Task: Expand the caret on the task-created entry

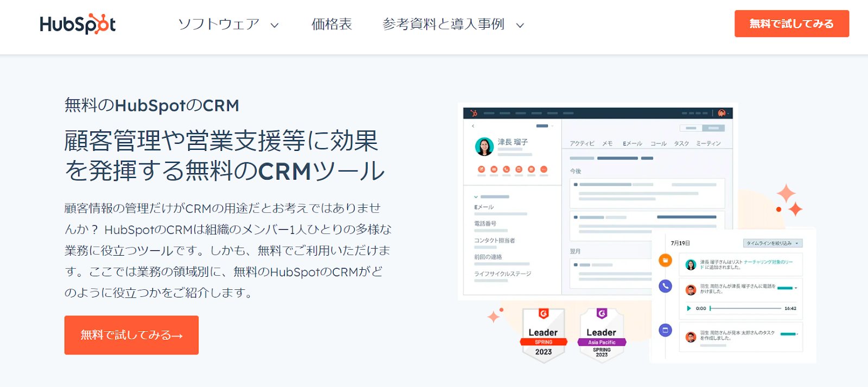Action: [x=797, y=334]
